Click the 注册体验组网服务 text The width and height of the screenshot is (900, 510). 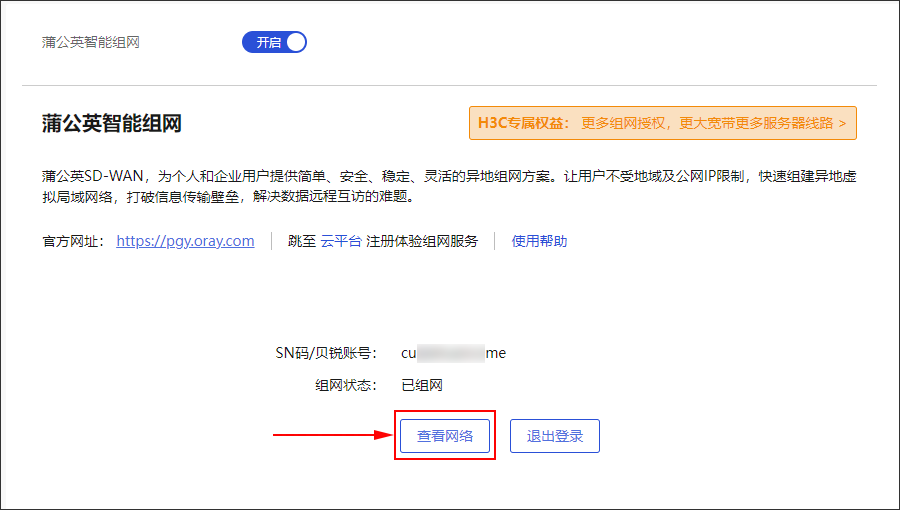pyautogui.click(x=422, y=241)
